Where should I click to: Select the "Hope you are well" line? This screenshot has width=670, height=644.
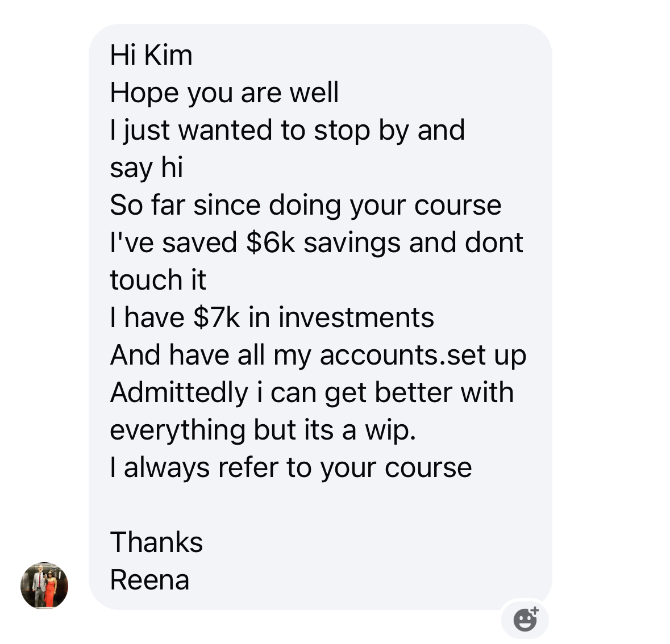pyautogui.click(x=224, y=93)
